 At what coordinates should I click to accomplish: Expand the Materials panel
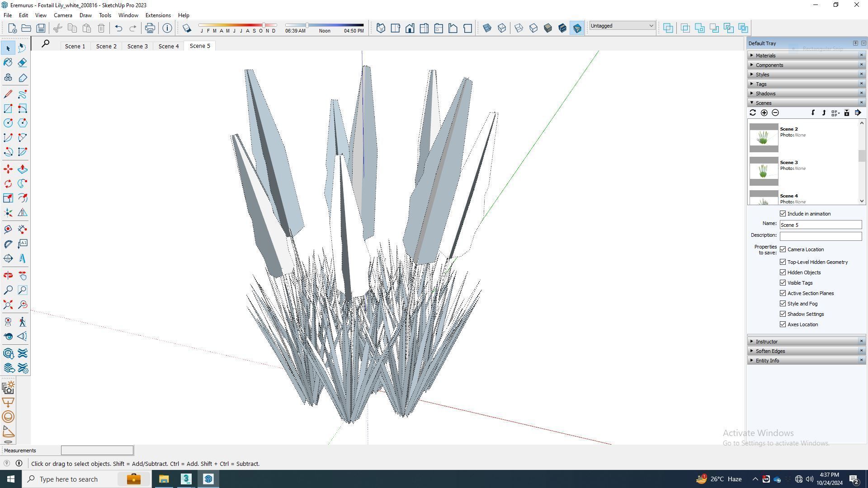pos(765,56)
